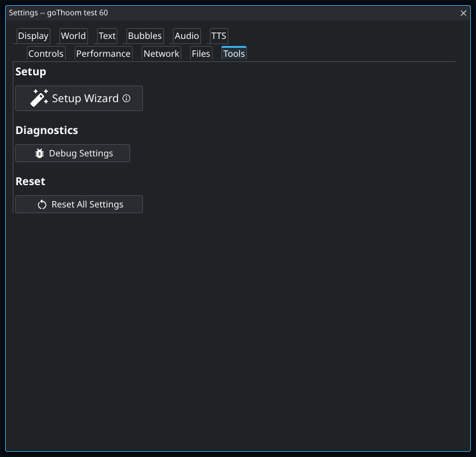
Task: Reset All Settings
Action: (x=79, y=204)
